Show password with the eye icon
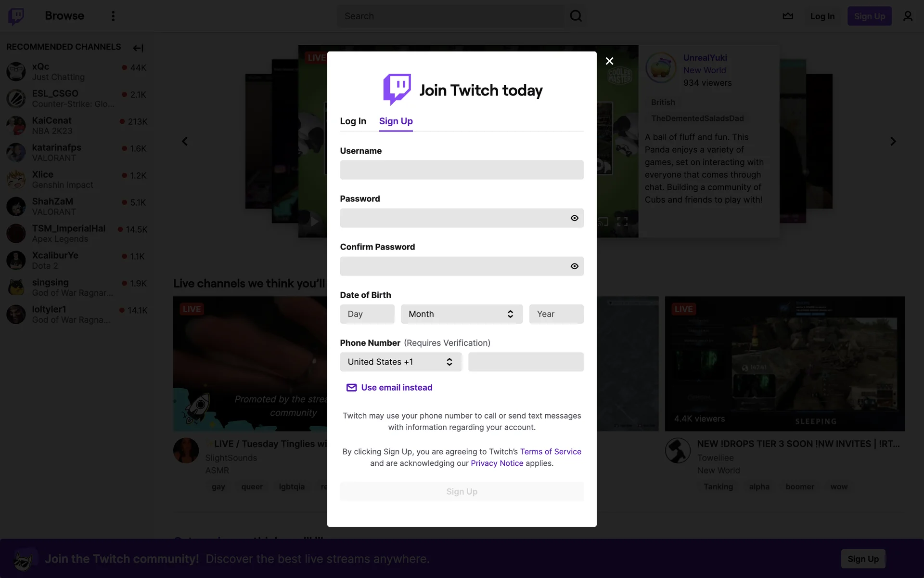 pos(574,218)
